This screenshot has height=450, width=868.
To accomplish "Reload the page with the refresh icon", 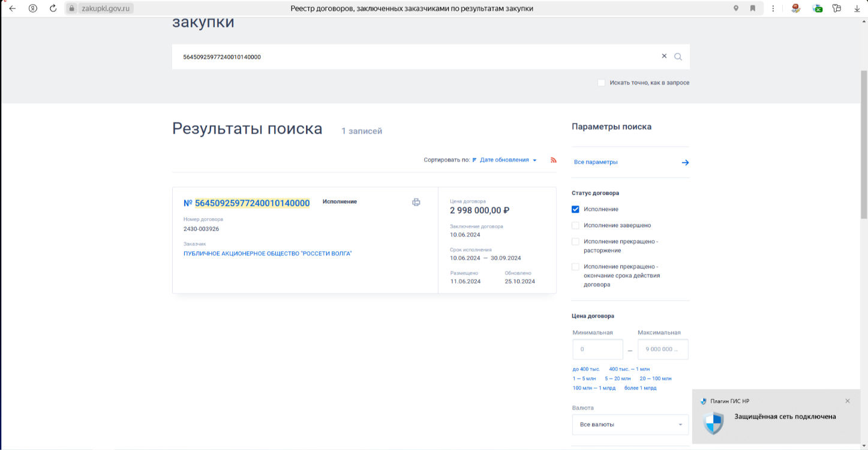I will pos(53,8).
